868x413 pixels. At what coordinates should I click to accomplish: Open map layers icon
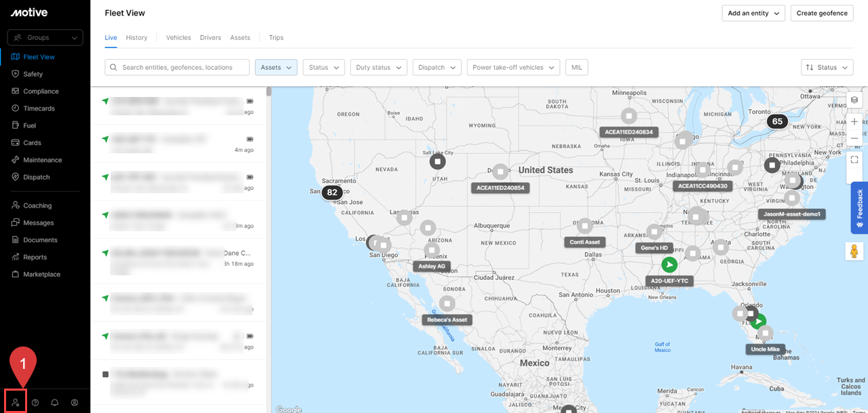[854, 100]
